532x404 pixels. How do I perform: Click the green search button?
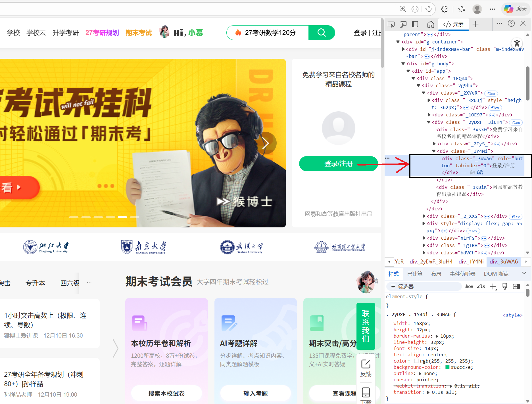pyautogui.click(x=321, y=32)
